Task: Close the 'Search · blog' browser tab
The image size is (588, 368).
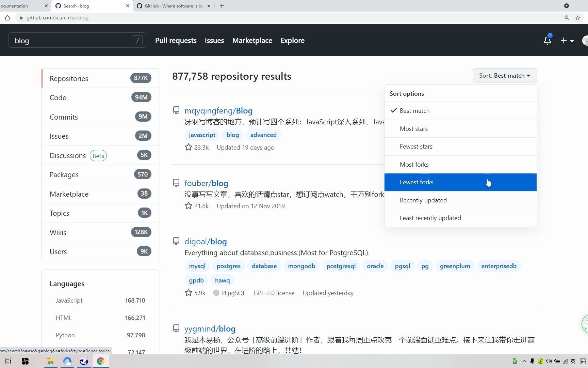Action: [128, 6]
